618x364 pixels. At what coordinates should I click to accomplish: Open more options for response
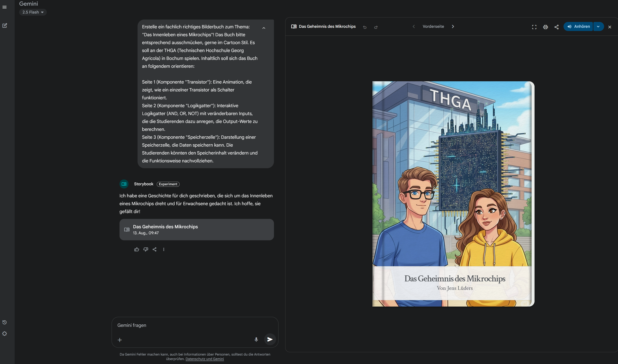(x=164, y=249)
